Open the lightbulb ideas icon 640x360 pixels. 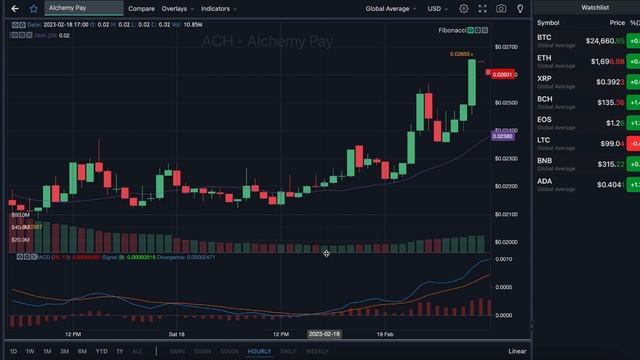[520, 9]
